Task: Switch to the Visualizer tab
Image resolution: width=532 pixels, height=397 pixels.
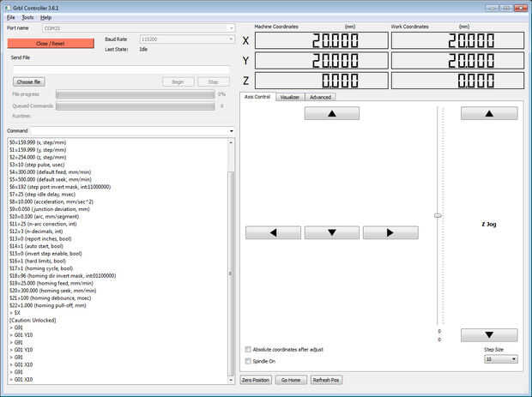Action: (x=290, y=97)
